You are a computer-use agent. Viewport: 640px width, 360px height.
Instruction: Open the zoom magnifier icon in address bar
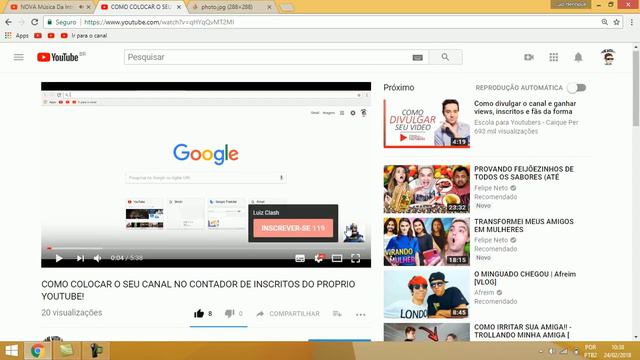click(x=604, y=22)
